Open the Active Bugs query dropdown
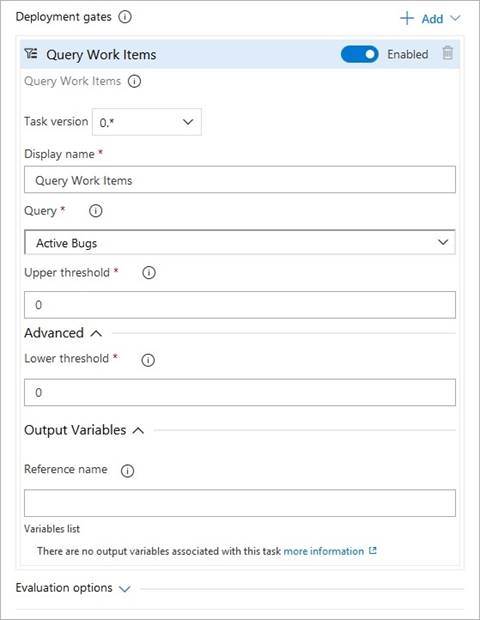The image size is (480, 620). (x=240, y=242)
